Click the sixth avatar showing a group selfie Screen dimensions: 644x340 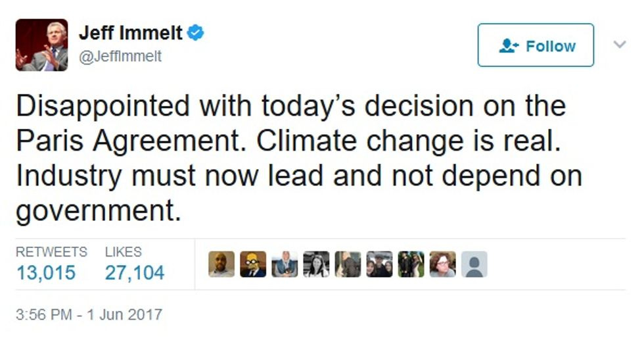click(379, 264)
